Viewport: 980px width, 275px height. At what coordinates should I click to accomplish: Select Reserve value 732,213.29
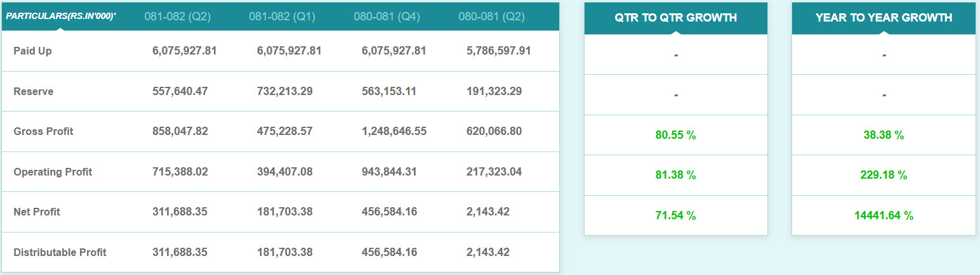(x=285, y=91)
